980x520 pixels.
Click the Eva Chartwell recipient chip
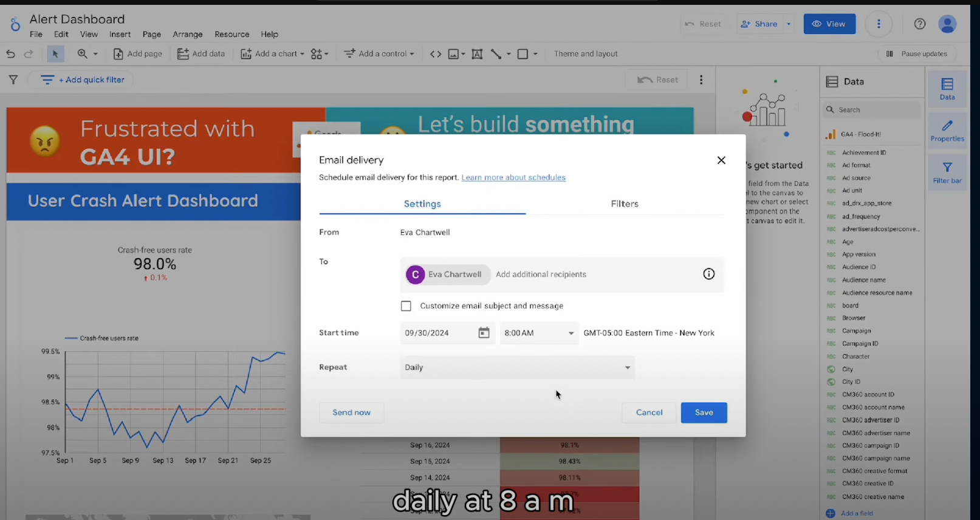[x=447, y=275]
